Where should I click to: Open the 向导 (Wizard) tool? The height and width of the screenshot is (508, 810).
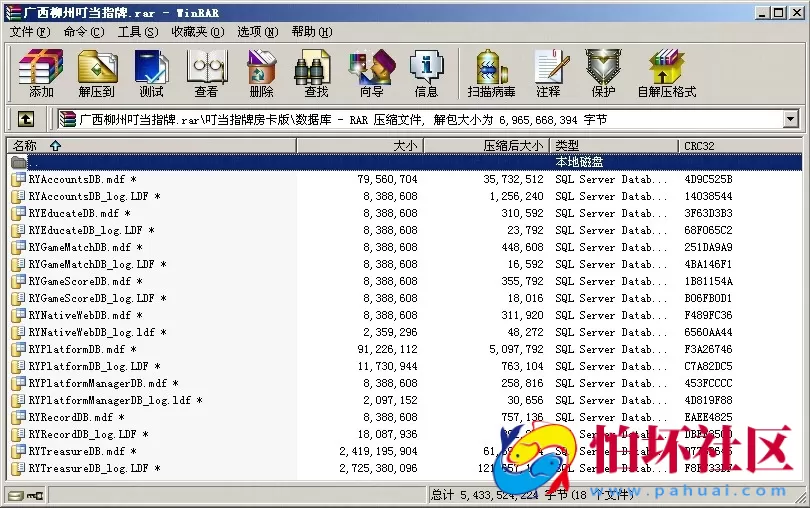371,71
